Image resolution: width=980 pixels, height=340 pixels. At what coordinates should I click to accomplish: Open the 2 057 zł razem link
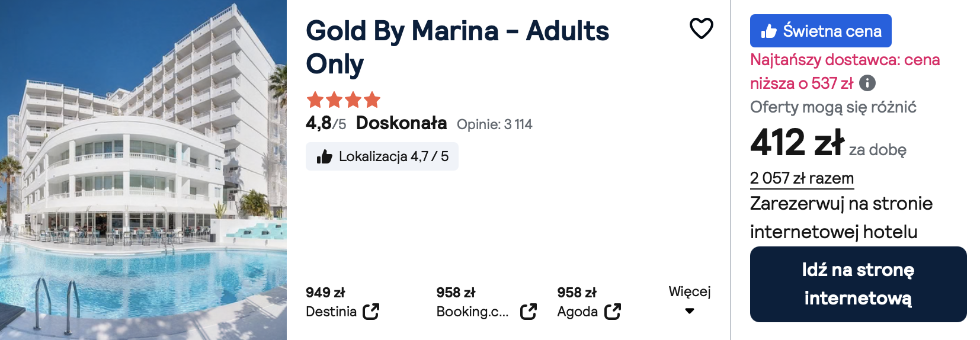point(802,178)
